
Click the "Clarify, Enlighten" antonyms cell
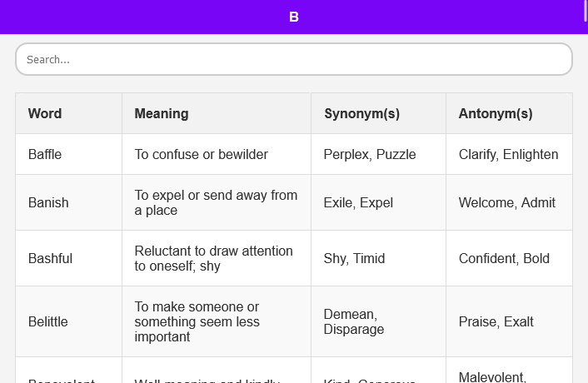click(x=508, y=154)
